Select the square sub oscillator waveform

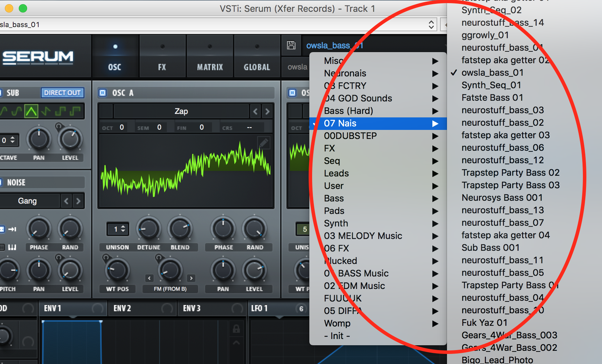pyautogui.click(x=60, y=111)
